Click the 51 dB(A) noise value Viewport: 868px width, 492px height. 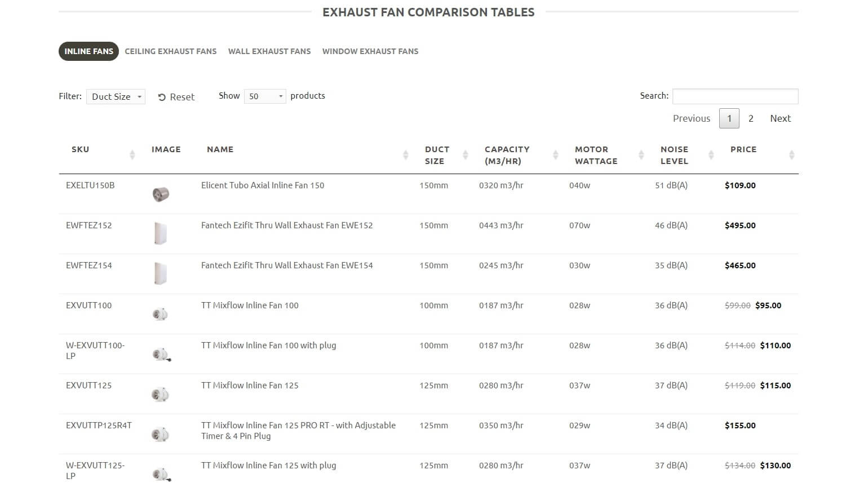coord(671,185)
